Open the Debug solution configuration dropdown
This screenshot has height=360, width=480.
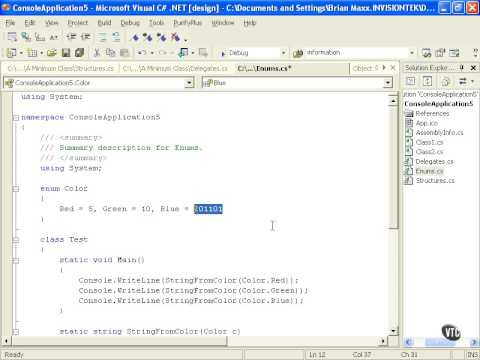point(283,53)
